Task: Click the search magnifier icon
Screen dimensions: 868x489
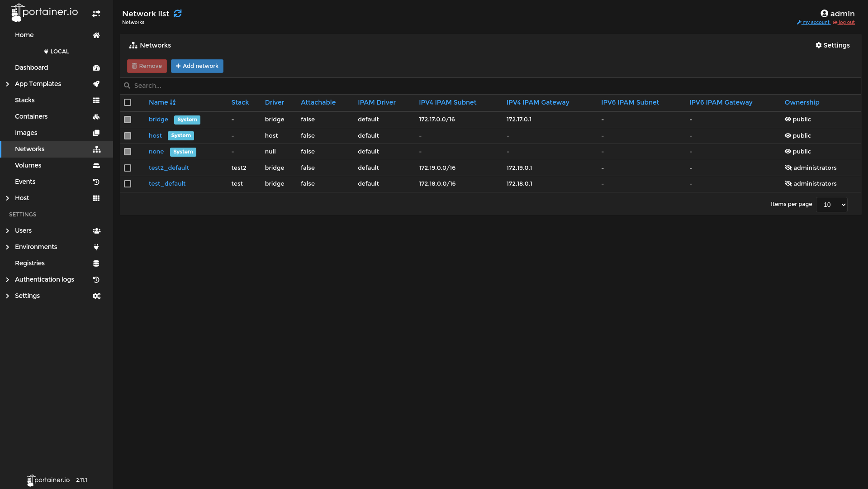Action: tap(127, 86)
